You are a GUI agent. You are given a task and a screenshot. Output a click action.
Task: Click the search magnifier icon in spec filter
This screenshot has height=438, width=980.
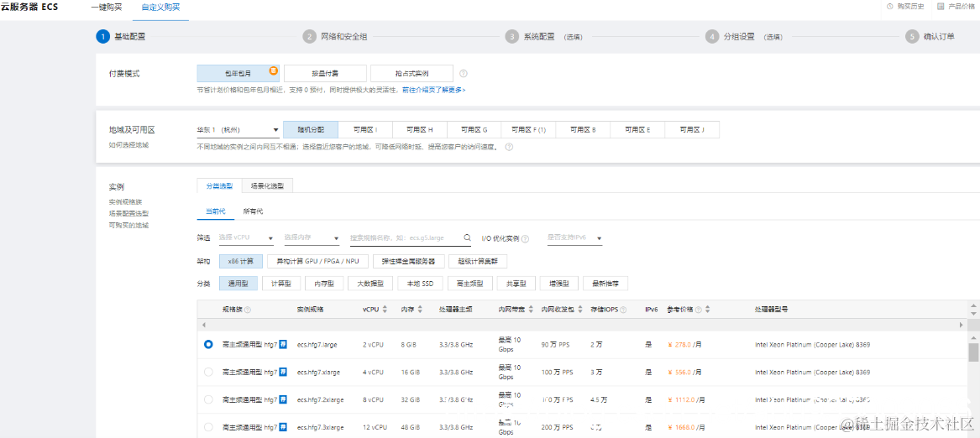tap(467, 237)
